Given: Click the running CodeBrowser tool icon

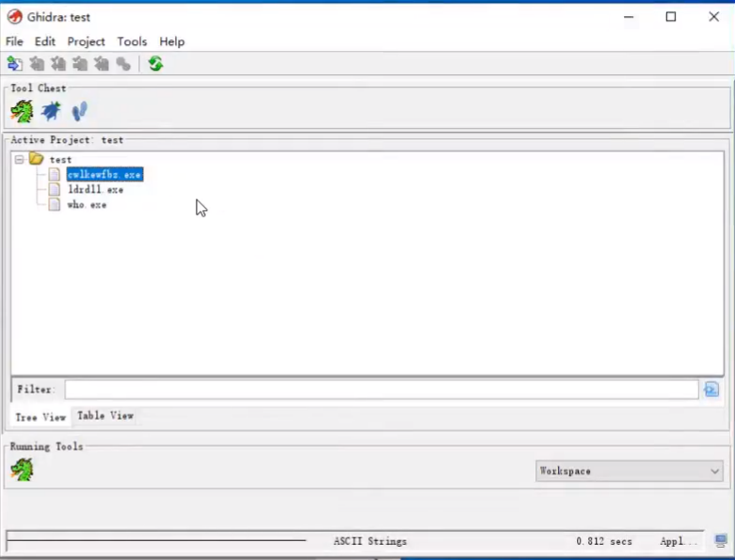Looking at the screenshot, I should click(22, 470).
